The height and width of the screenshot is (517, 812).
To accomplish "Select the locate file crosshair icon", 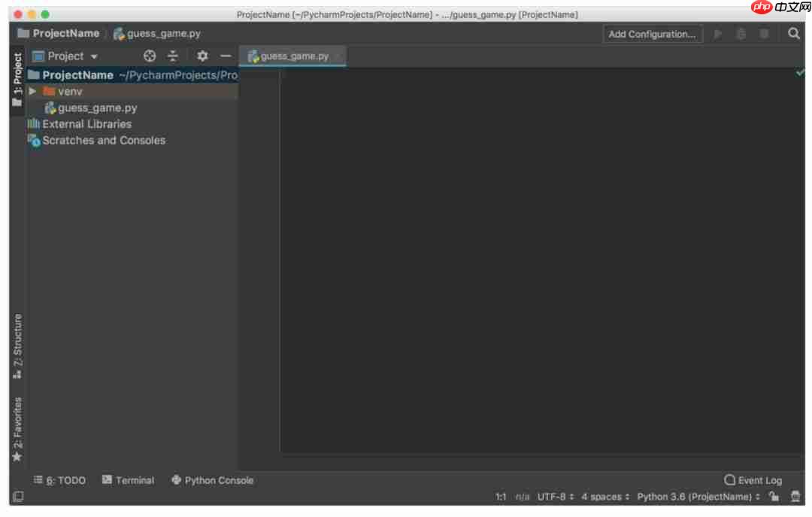I will point(149,56).
